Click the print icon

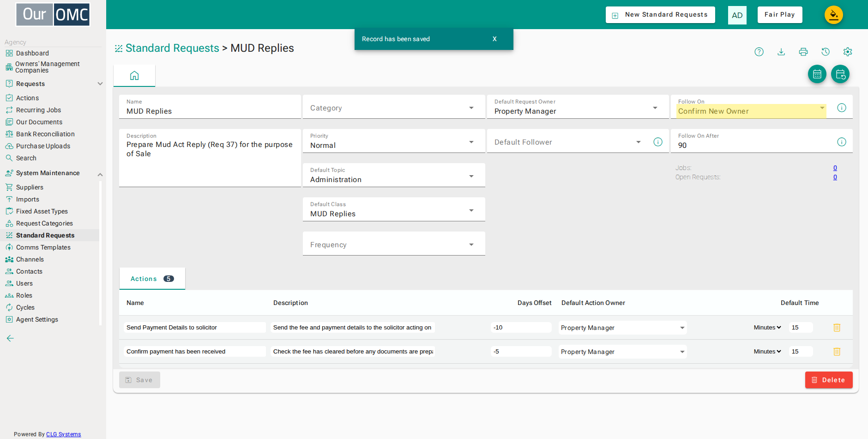pos(803,52)
